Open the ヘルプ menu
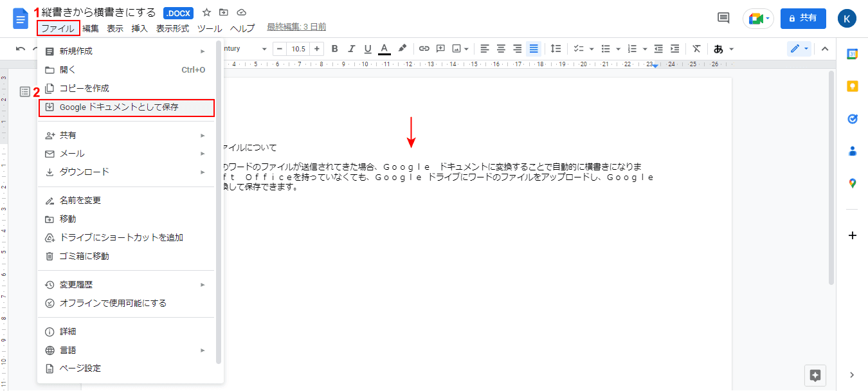Image resolution: width=868 pixels, height=391 pixels. 242,28
